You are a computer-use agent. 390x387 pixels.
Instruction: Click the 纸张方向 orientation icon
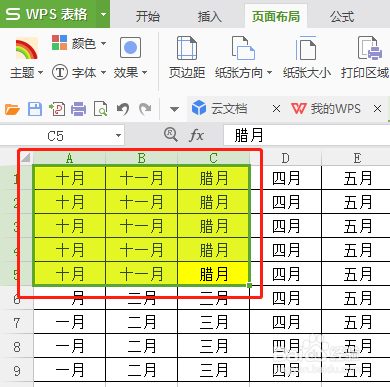(243, 49)
